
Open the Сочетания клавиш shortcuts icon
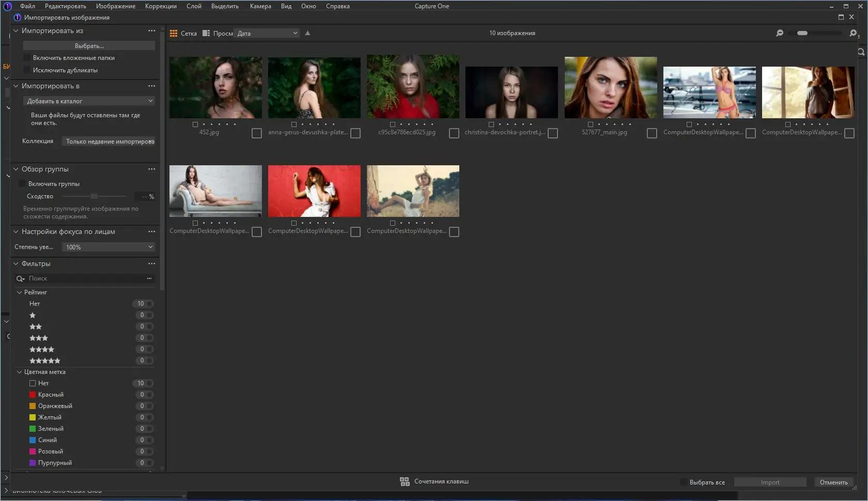point(405,481)
